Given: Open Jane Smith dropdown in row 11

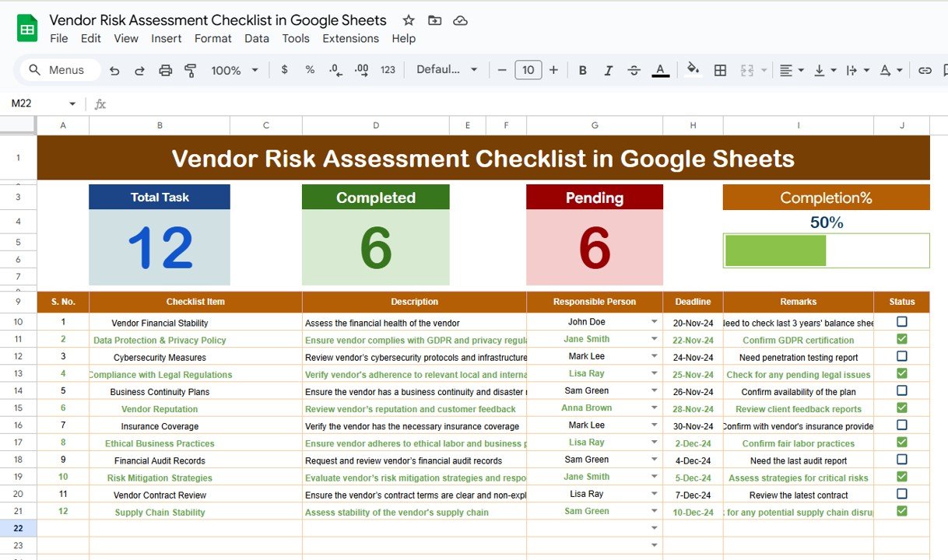Looking at the screenshot, I should coord(655,339).
